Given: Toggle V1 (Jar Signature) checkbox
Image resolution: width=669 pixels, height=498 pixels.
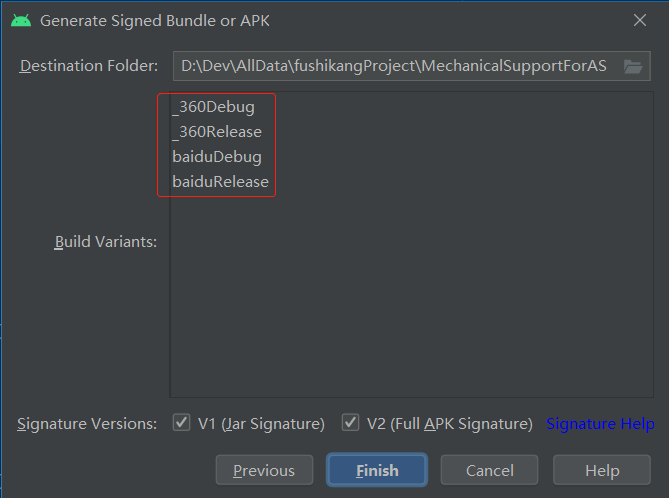Looking at the screenshot, I should [182, 423].
